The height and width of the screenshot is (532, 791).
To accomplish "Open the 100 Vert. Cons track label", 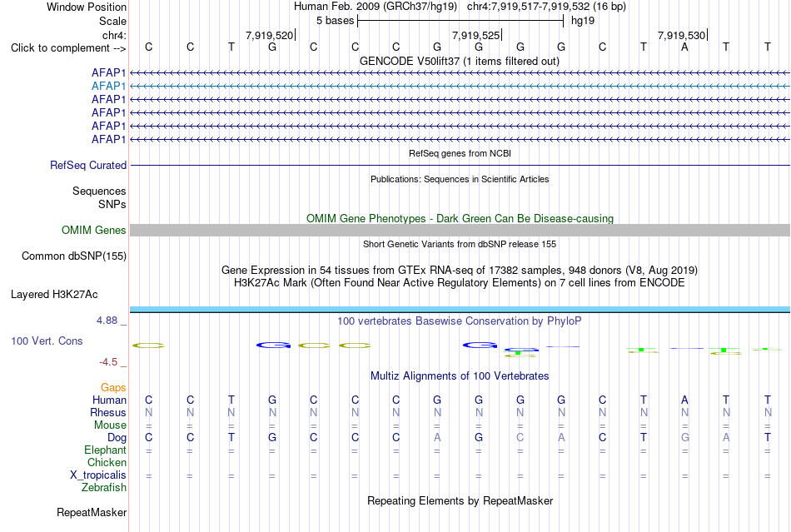I will [47, 341].
